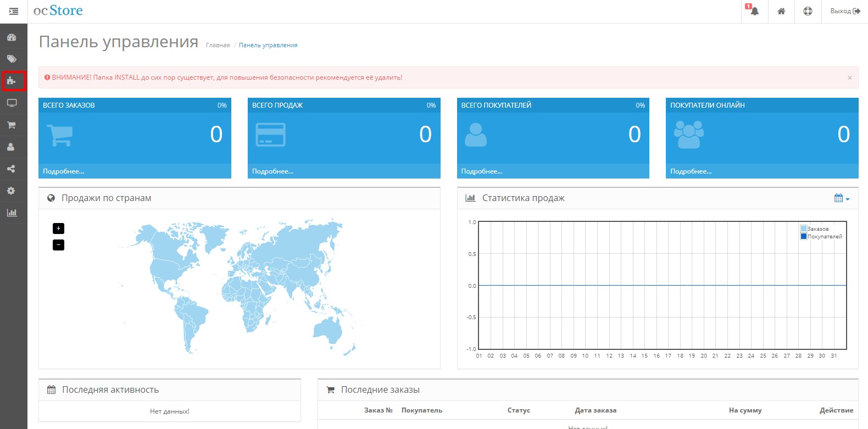This screenshot has height=429, width=868.
Task: Open the Marketing share sidebar icon
Action: 11,169
